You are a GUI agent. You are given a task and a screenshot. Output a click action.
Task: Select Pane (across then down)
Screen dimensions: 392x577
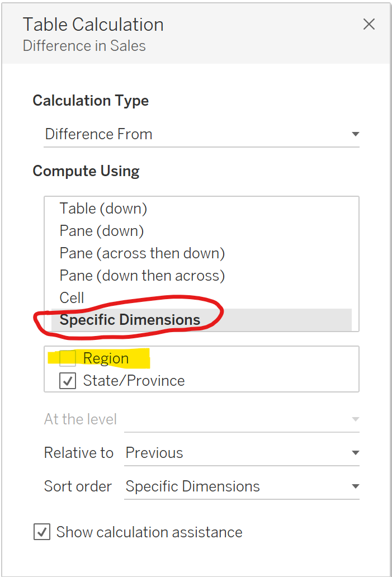click(x=142, y=253)
